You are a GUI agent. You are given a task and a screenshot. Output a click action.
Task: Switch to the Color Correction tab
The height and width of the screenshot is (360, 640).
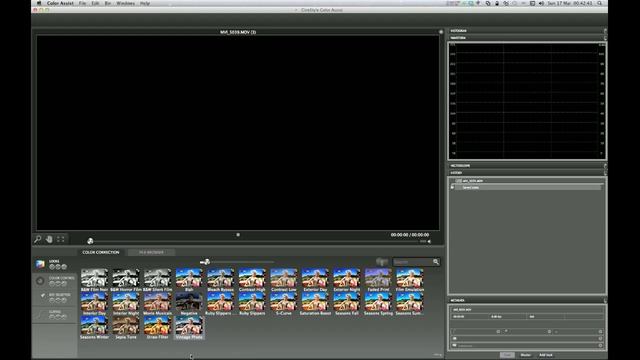pos(101,252)
